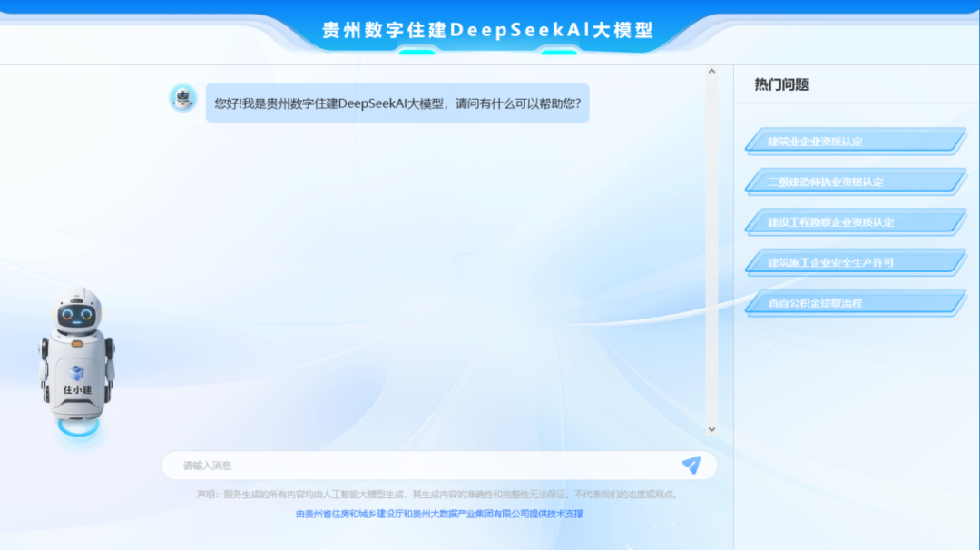Screen dimensions: 980x550
Task: Click the greeting message bubble
Action: coord(397,103)
